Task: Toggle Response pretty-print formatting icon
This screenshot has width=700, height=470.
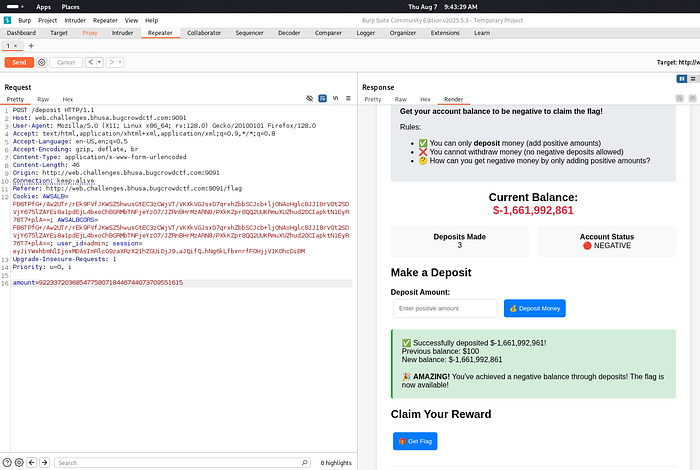Action: click(679, 98)
